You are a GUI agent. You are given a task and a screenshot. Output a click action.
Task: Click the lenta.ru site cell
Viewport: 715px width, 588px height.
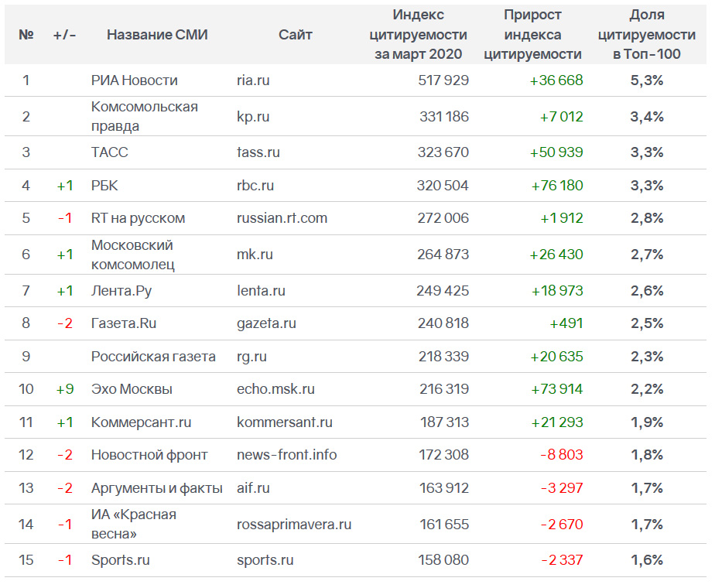(261, 291)
